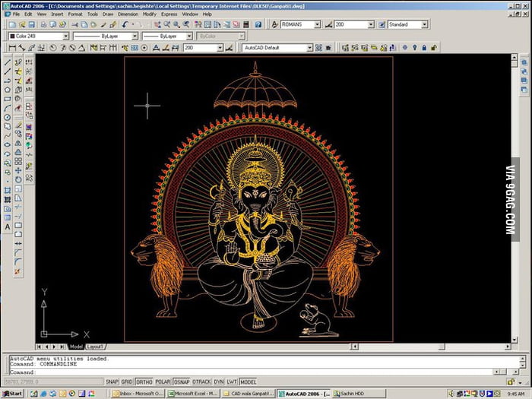This screenshot has width=532, height=399.
Task: Select the Array modify tool
Action: (18, 161)
